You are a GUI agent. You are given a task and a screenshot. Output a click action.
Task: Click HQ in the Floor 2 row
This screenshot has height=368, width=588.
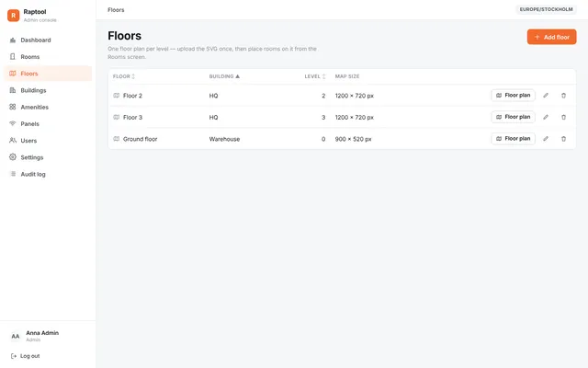point(213,96)
